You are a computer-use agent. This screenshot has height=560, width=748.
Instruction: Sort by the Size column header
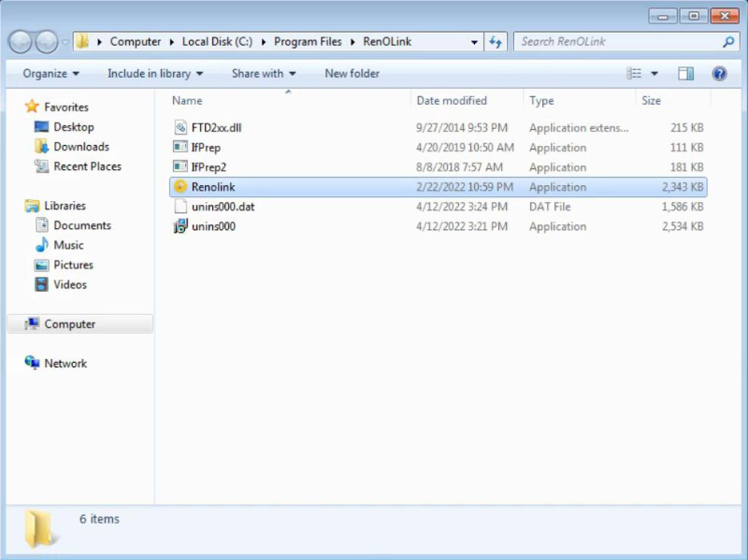pyautogui.click(x=652, y=101)
